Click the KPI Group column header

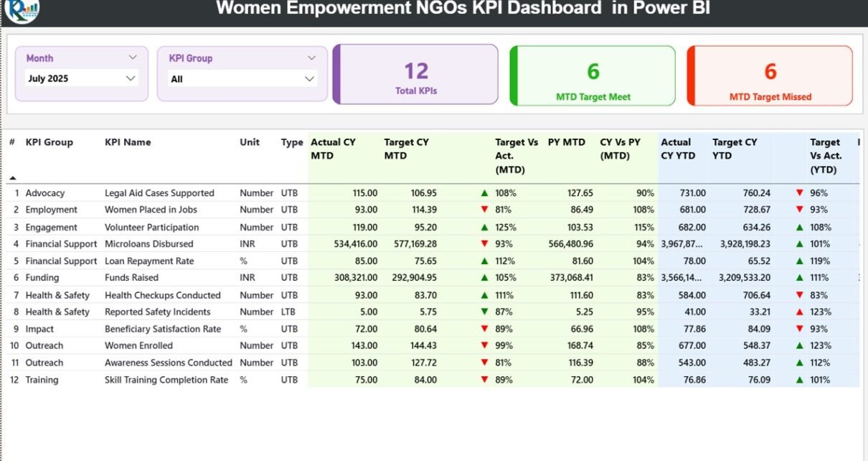[x=49, y=142]
